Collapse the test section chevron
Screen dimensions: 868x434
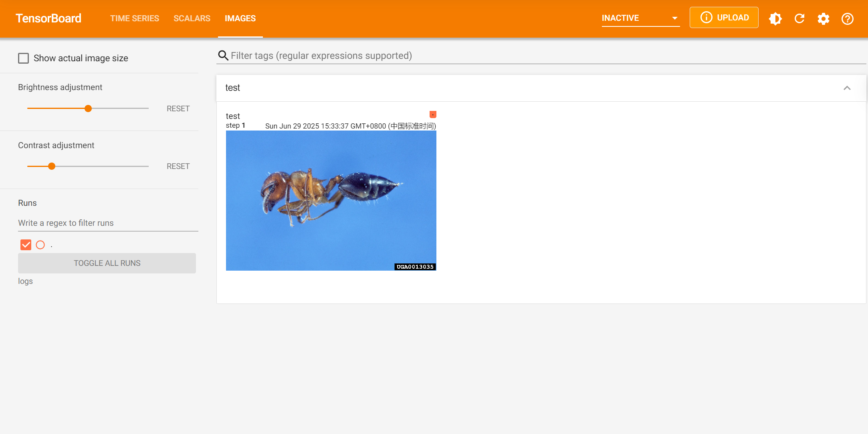[847, 88]
